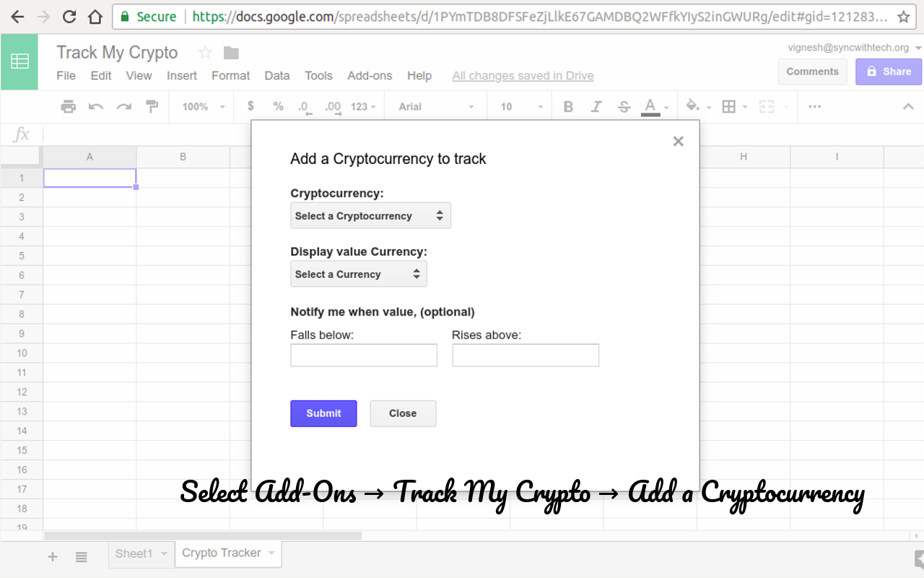
Task: Toggle bold formatting
Action: (568, 107)
